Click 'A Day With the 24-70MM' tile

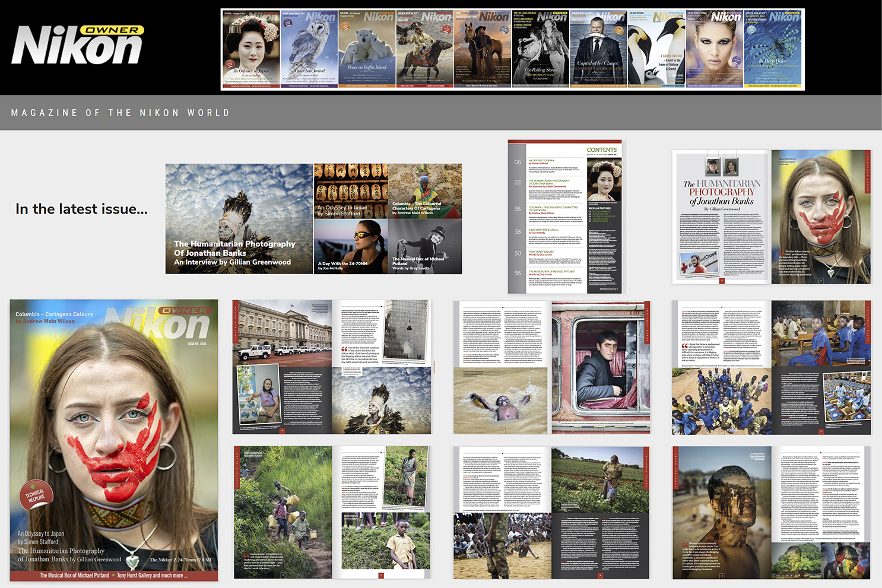(350, 247)
